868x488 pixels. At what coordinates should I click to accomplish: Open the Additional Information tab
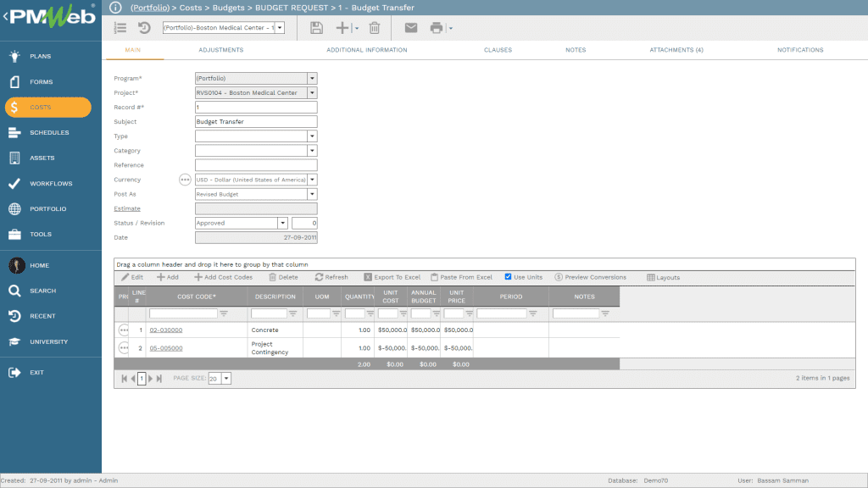366,50
